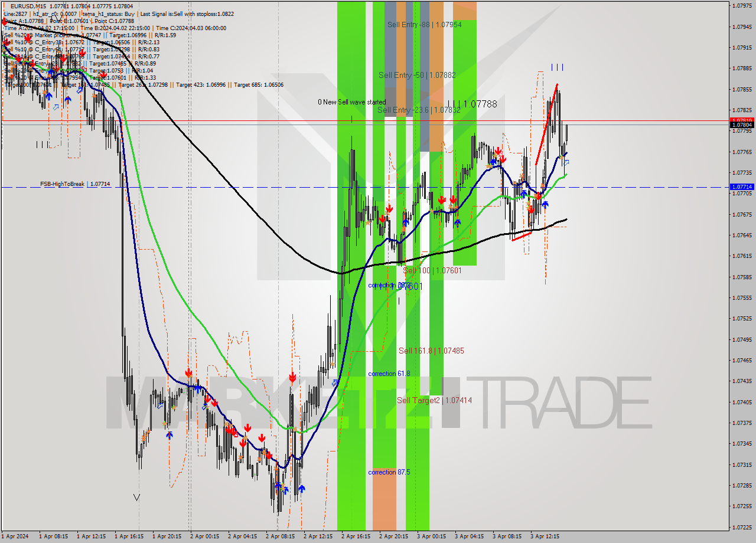This screenshot has height=543, width=756.
Task: Click the 1.07255 price scale value
Action: pos(742,506)
